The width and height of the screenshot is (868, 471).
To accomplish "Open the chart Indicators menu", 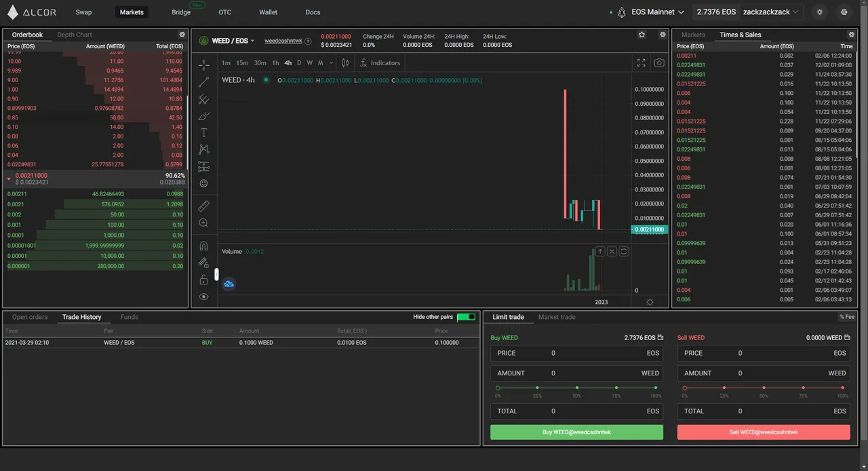I will pos(380,62).
